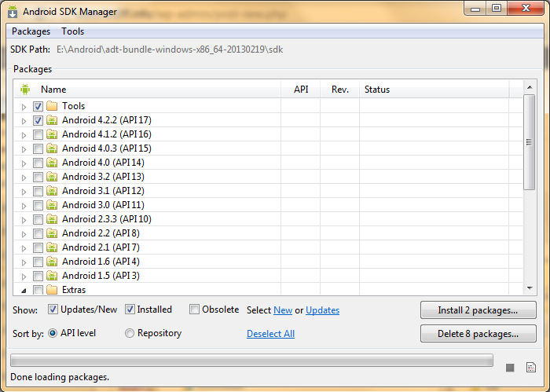550x392 pixels.
Task: Toggle the Installed show filter
Action: point(130,310)
